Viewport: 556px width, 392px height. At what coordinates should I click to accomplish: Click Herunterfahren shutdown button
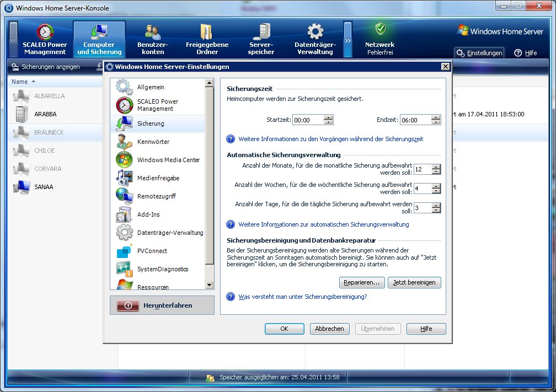(162, 305)
